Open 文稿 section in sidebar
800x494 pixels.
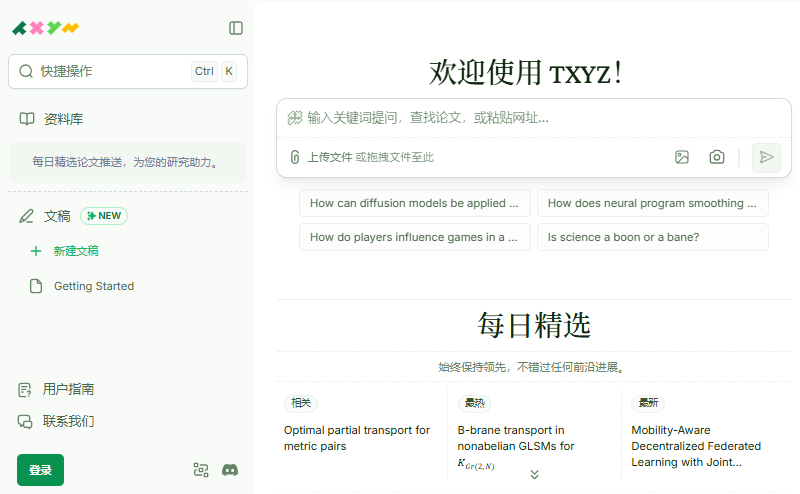coord(57,216)
